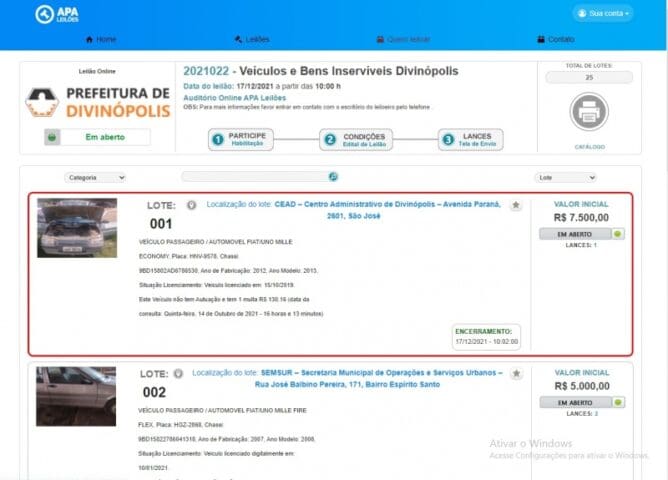Open the Leilões navigation item
The height and width of the screenshot is (480, 668).
252,39
